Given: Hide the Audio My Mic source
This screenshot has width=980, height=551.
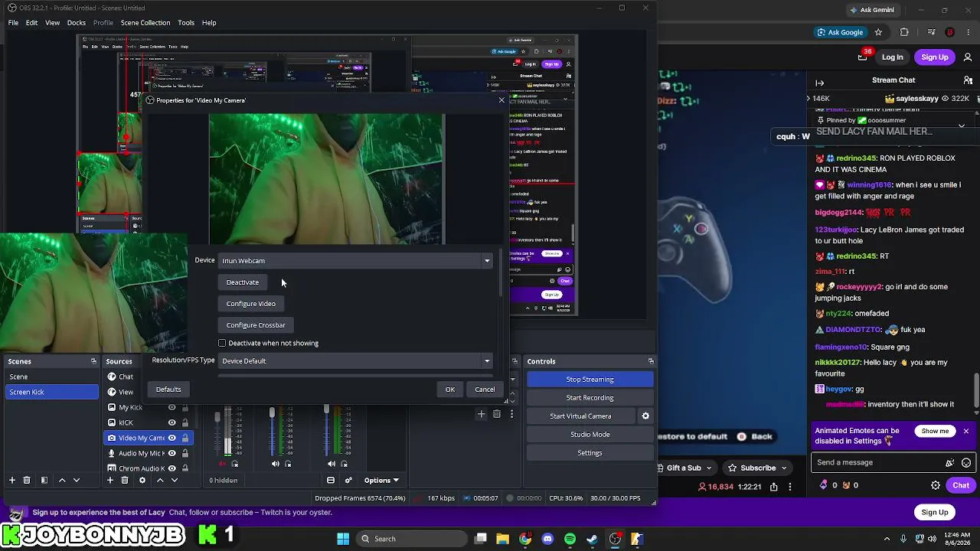Looking at the screenshot, I should (x=172, y=453).
